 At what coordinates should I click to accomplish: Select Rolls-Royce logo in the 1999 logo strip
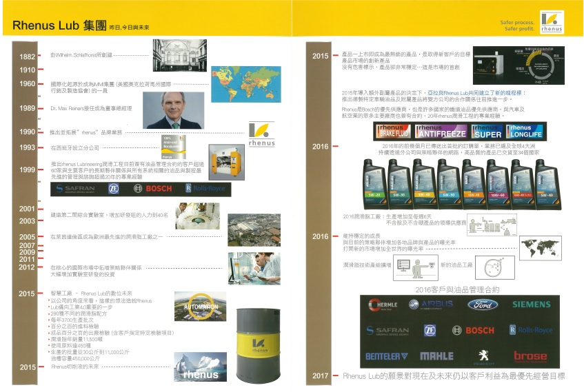point(205,188)
